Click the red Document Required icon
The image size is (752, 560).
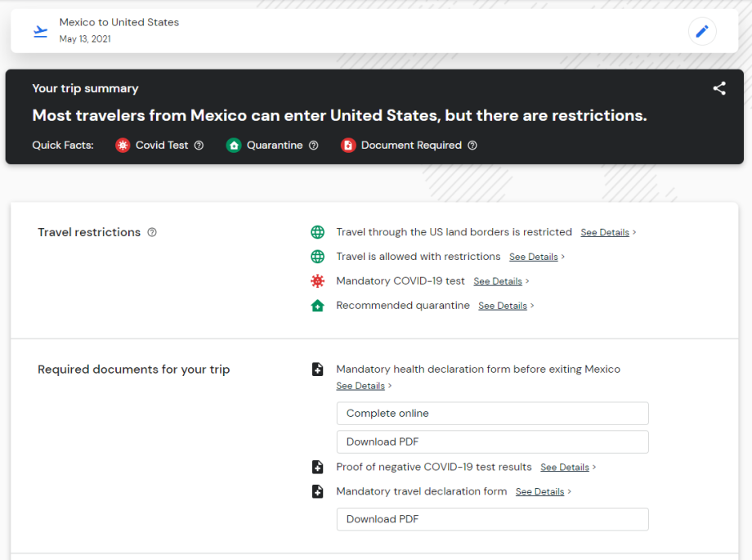tap(348, 146)
